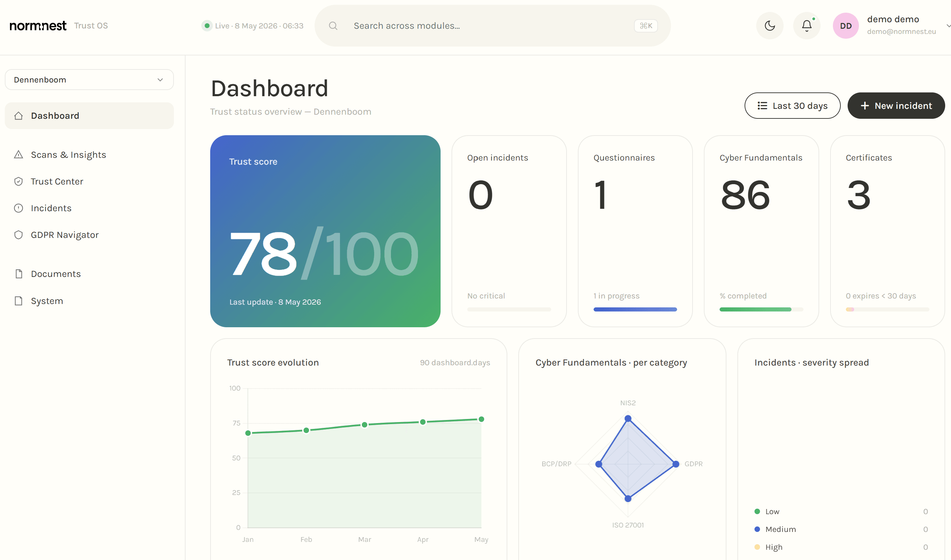Open notifications bell

pos(807,26)
